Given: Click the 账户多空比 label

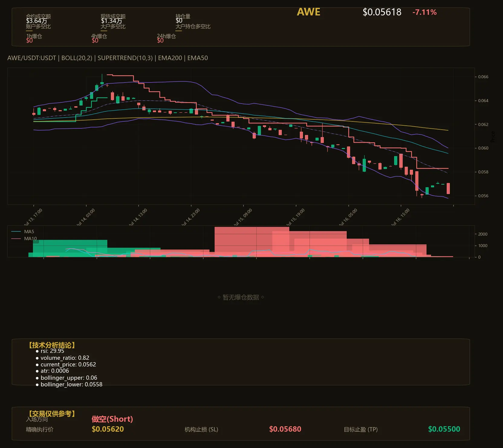Looking at the screenshot, I should (x=38, y=27).
